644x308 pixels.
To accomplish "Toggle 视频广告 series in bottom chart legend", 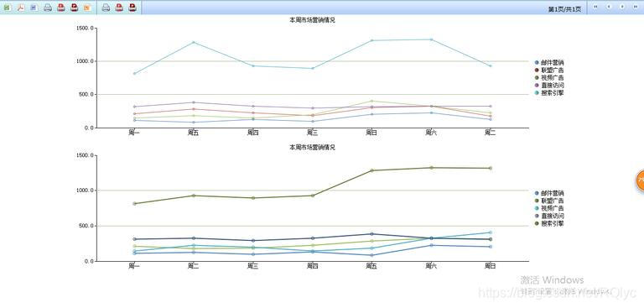I will click(x=549, y=208).
